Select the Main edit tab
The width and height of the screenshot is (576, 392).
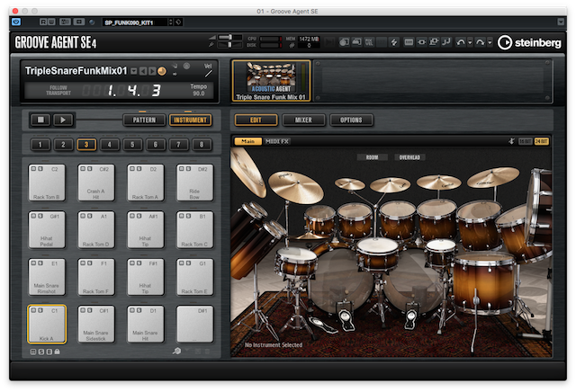(248, 141)
